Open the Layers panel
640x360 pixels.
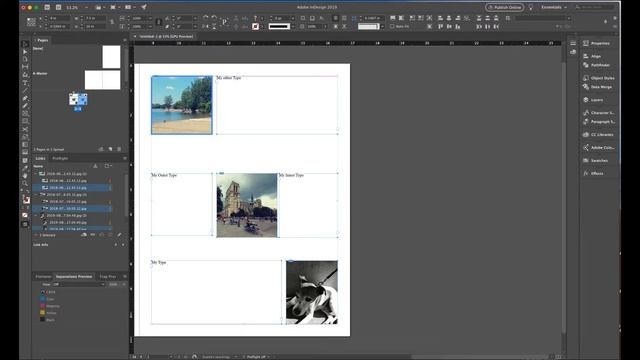click(x=593, y=100)
